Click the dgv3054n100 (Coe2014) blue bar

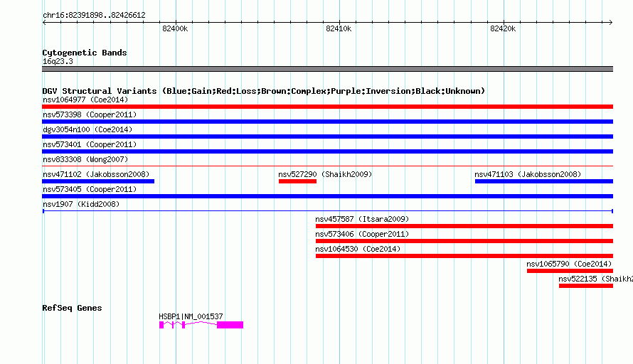tap(327, 136)
